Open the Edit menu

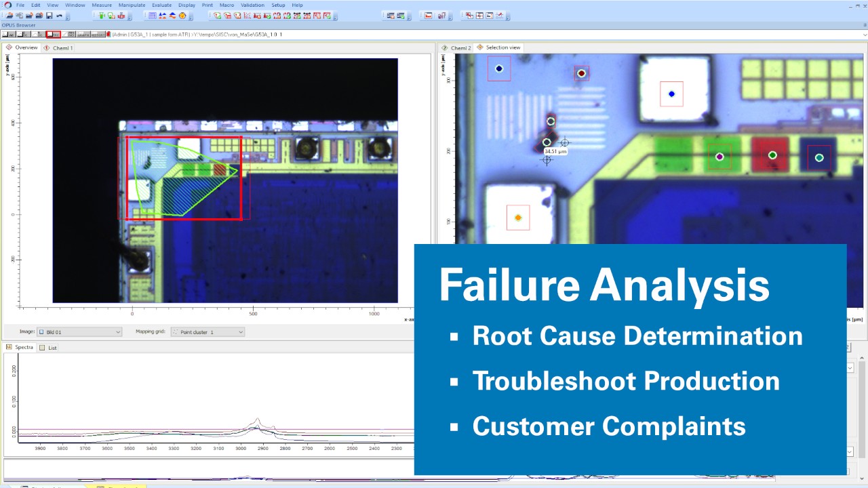tap(35, 5)
